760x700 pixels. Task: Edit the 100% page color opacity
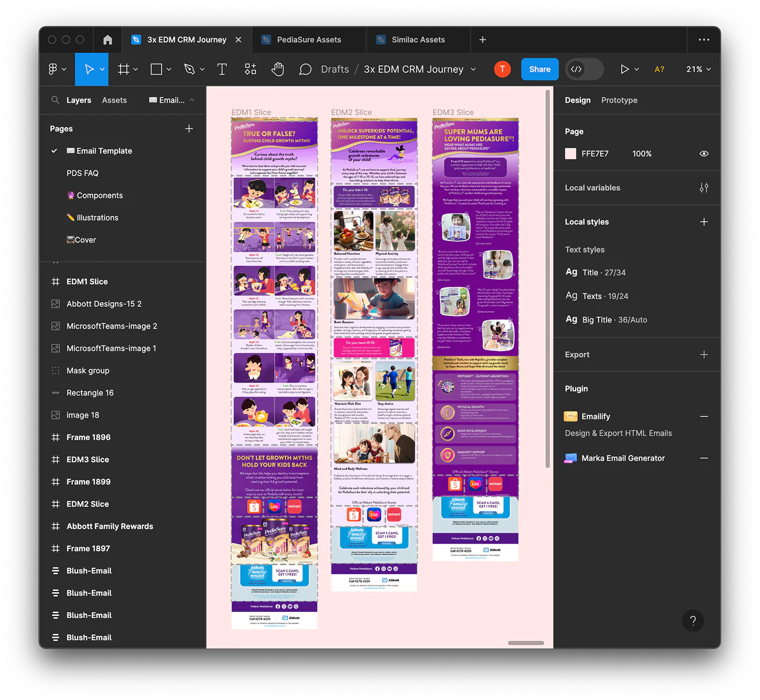[642, 153]
